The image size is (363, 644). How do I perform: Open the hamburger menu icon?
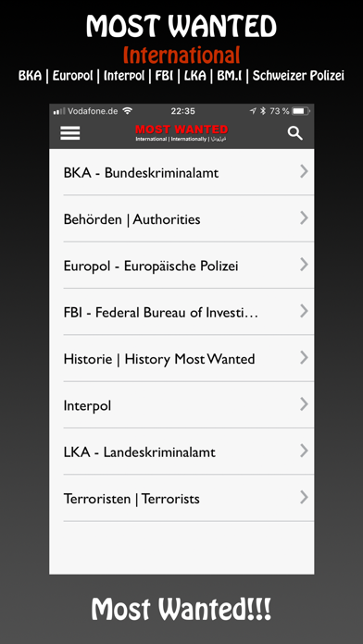[69, 132]
